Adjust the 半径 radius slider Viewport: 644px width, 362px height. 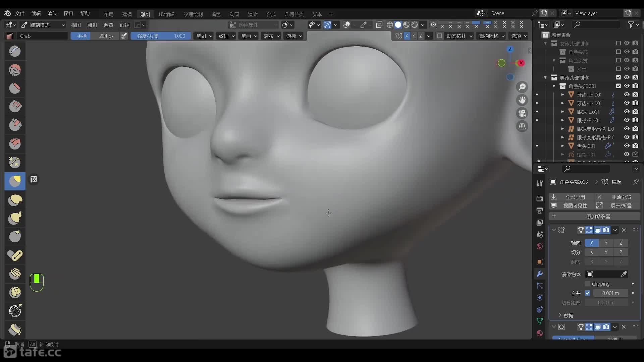tap(95, 36)
